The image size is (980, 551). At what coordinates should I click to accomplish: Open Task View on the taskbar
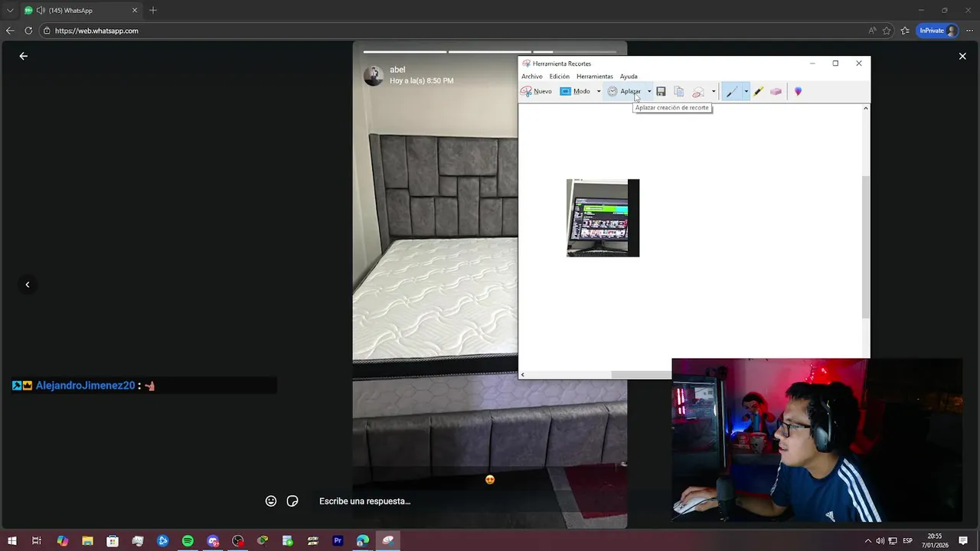[36, 540]
